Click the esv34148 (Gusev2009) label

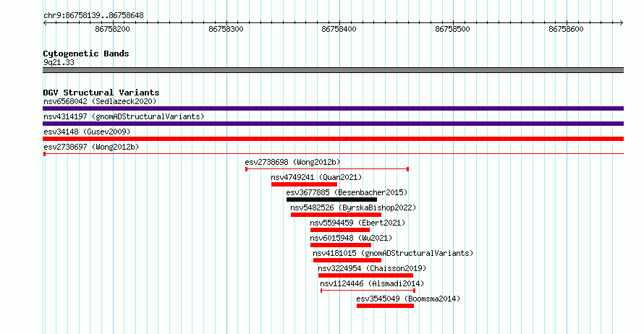pyautogui.click(x=87, y=132)
